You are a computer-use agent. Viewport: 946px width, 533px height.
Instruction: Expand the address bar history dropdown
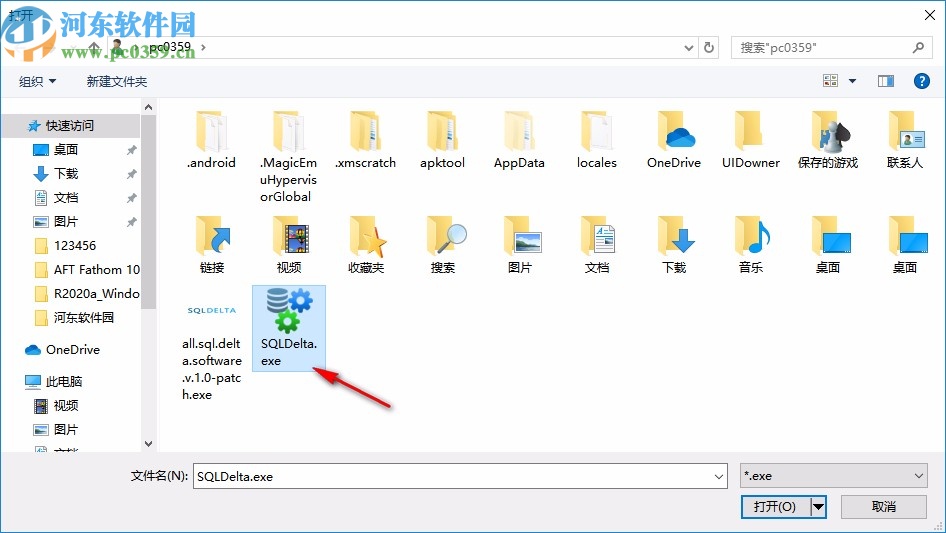pyautogui.click(x=688, y=48)
